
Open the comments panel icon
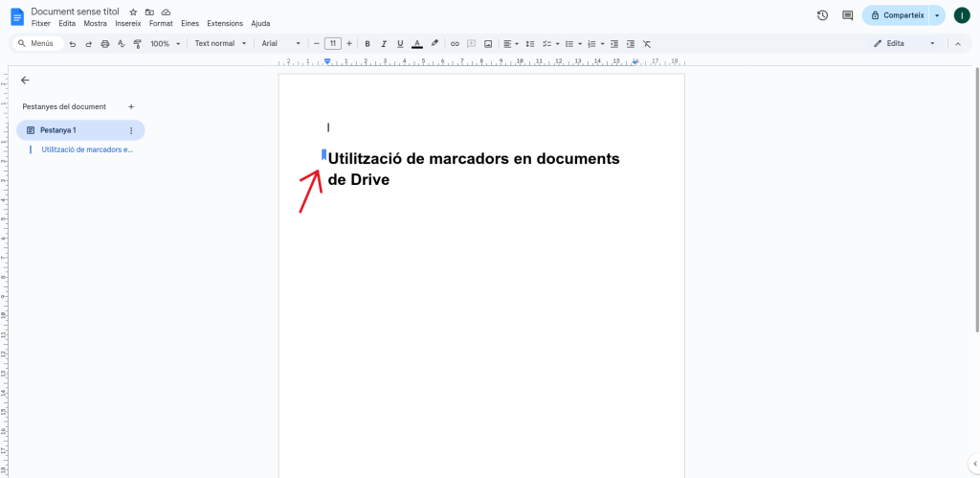click(847, 15)
